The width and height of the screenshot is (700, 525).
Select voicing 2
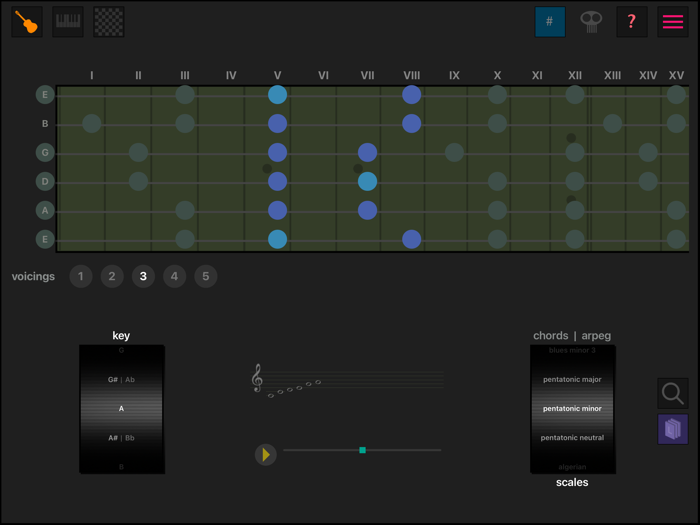click(x=112, y=276)
